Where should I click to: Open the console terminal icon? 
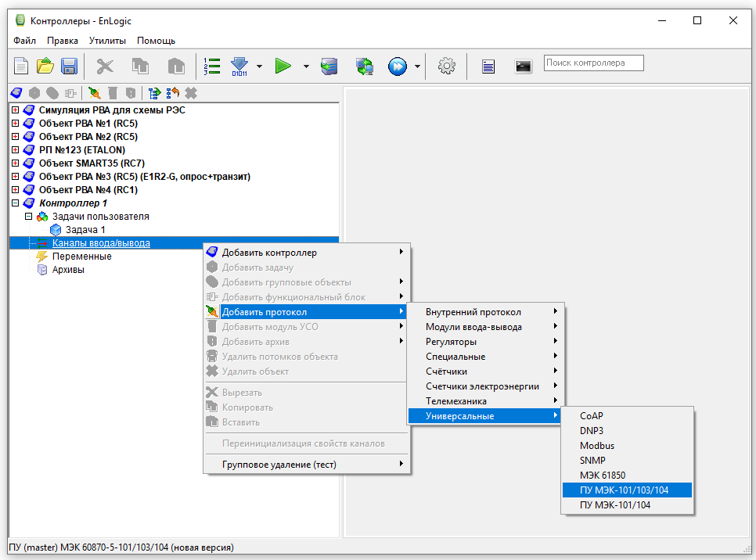524,66
